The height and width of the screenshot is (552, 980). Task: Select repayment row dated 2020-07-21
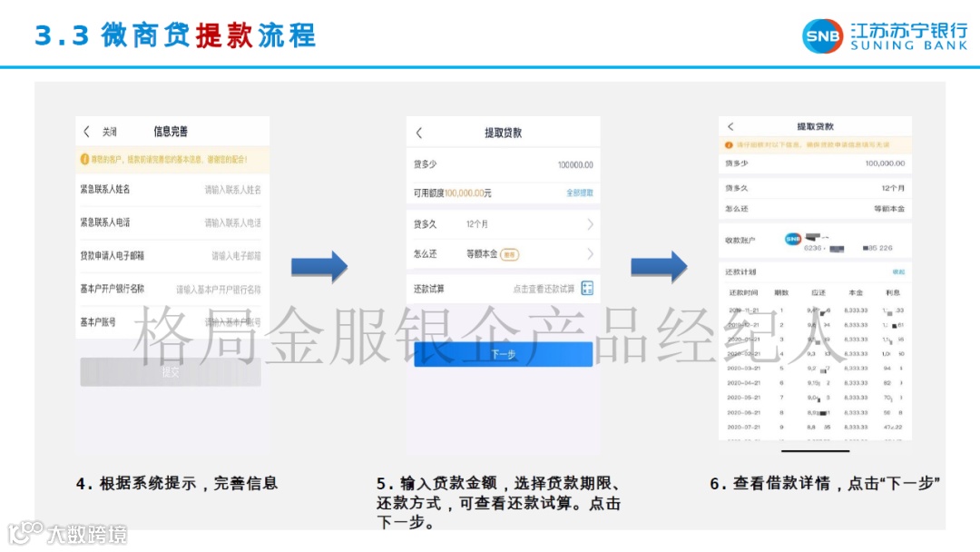[815, 427]
